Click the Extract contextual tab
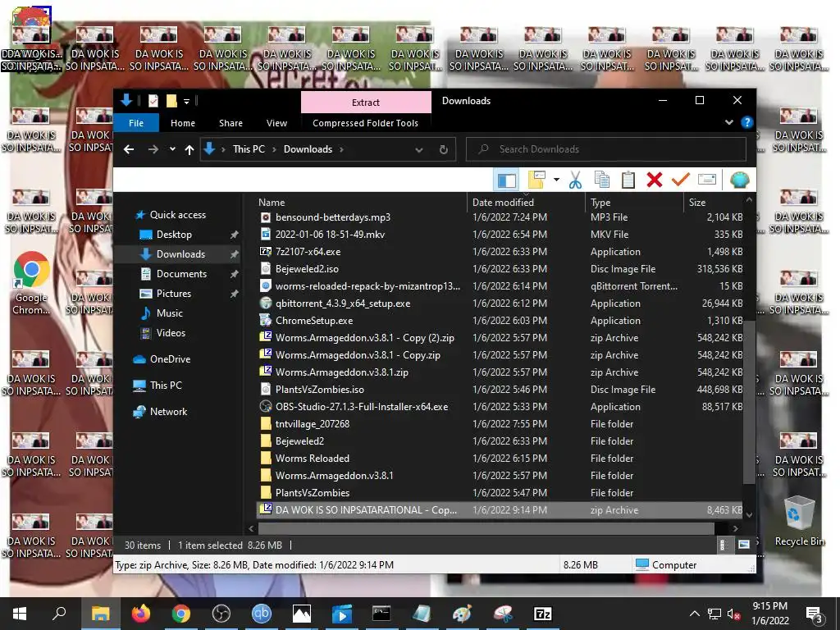This screenshot has width=840, height=630. pyautogui.click(x=366, y=102)
